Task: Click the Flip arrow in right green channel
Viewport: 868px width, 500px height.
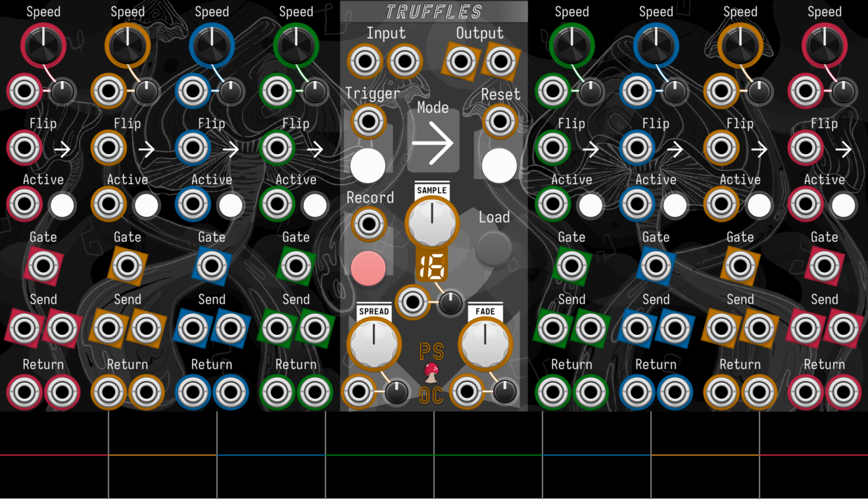Action: 591,150
